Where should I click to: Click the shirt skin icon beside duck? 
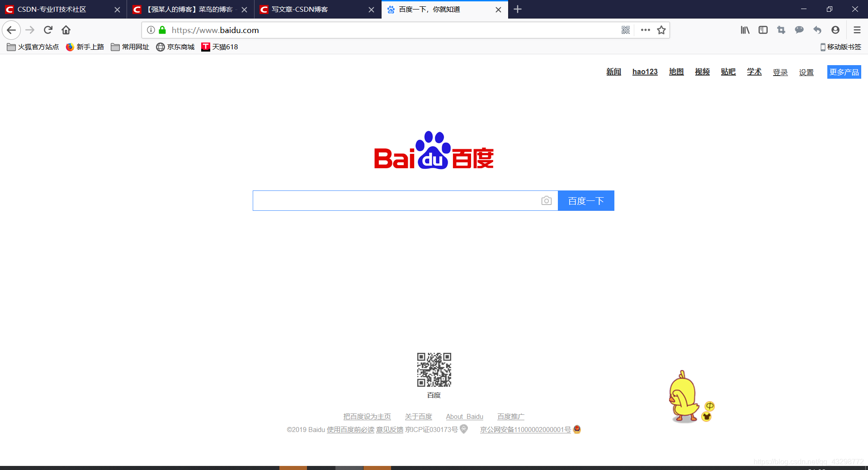(x=706, y=417)
